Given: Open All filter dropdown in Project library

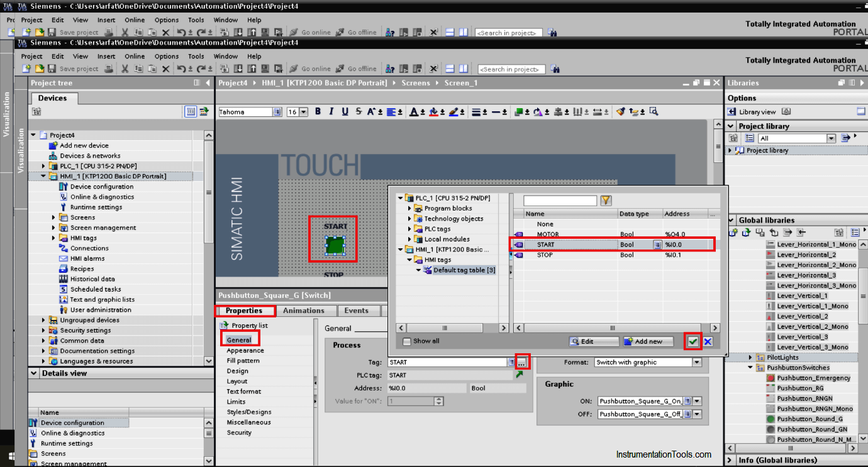Looking at the screenshot, I should pyautogui.click(x=832, y=138).
